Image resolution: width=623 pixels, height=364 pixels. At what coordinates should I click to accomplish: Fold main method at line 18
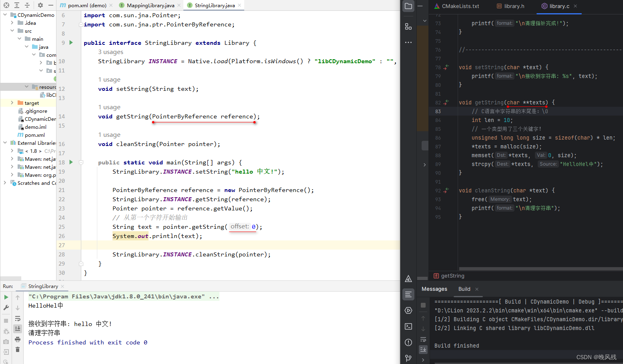(x=81, y=162)
